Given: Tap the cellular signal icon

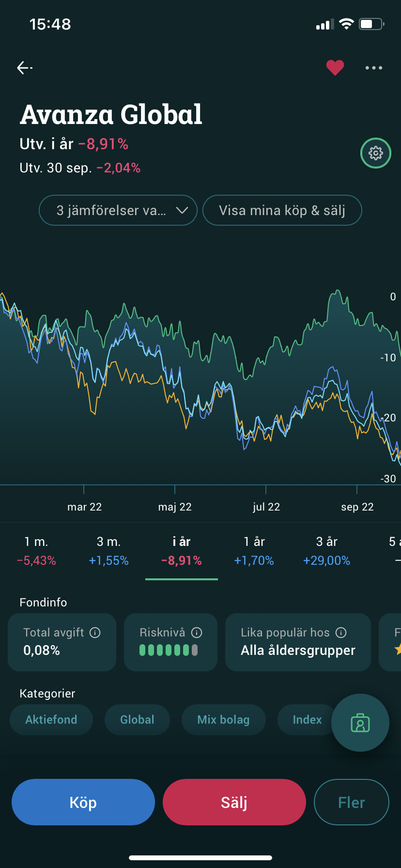Looking at the screenshot, I should 325,24.
